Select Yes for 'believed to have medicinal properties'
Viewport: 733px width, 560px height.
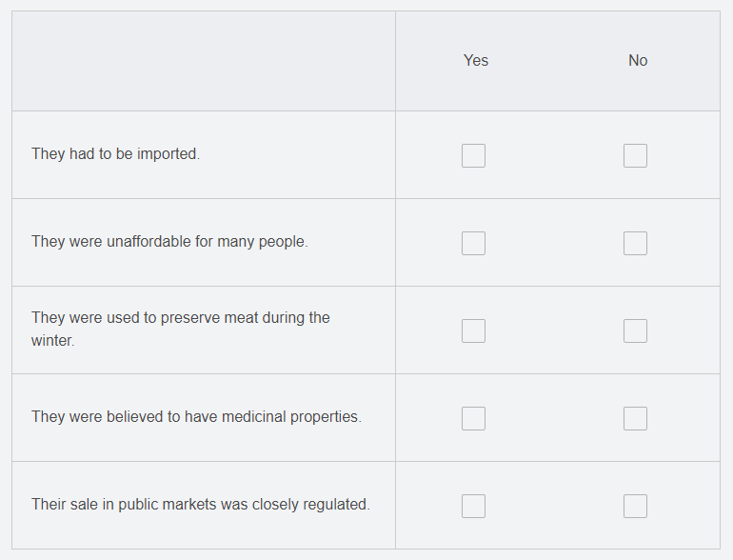point(473,418)
